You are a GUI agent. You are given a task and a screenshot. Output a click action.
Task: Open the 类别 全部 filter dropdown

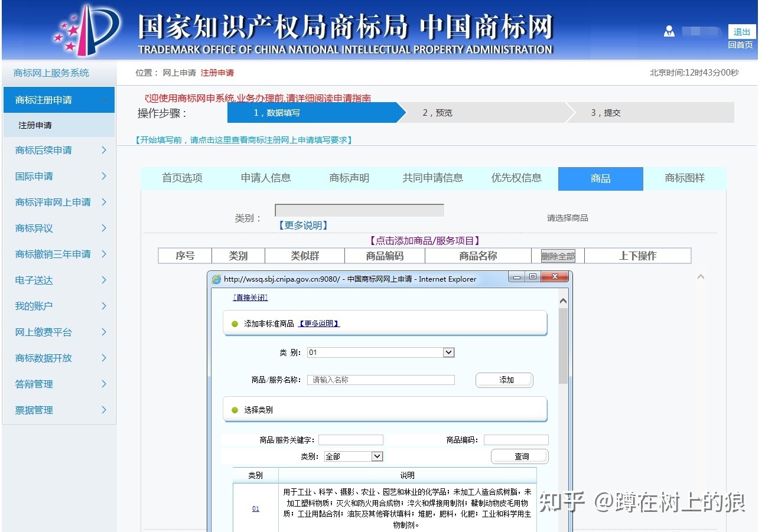tap(377, 456)
